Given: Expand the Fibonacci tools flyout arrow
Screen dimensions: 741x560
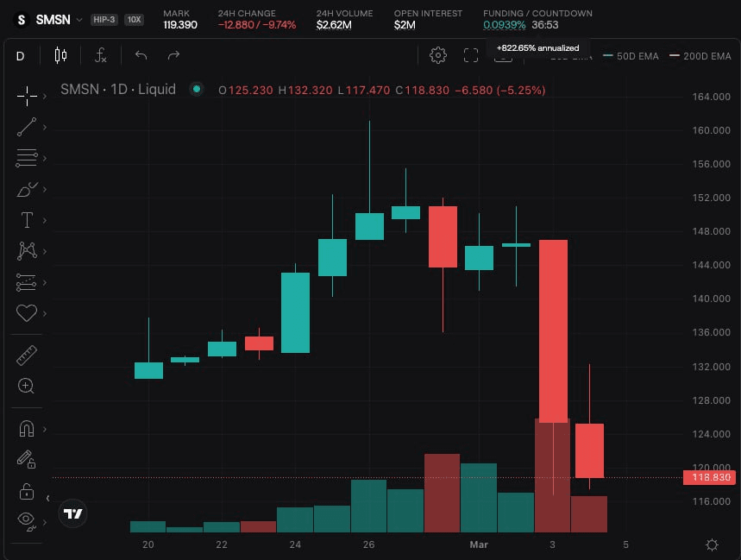Looking at the screenshot, I should [x=44, y=159].
